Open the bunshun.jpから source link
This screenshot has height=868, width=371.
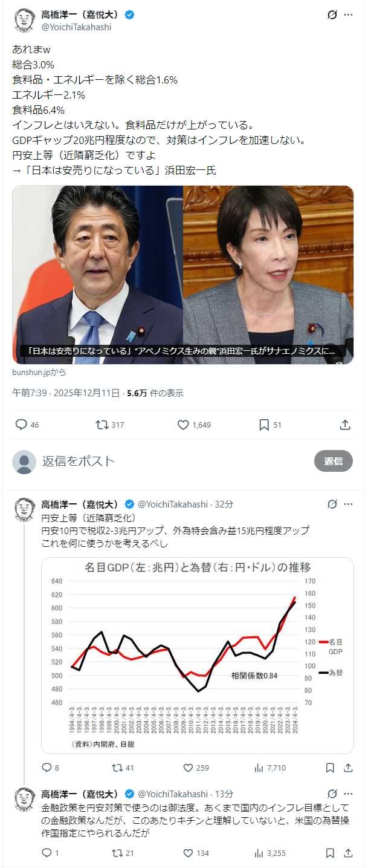click(39, 372)
